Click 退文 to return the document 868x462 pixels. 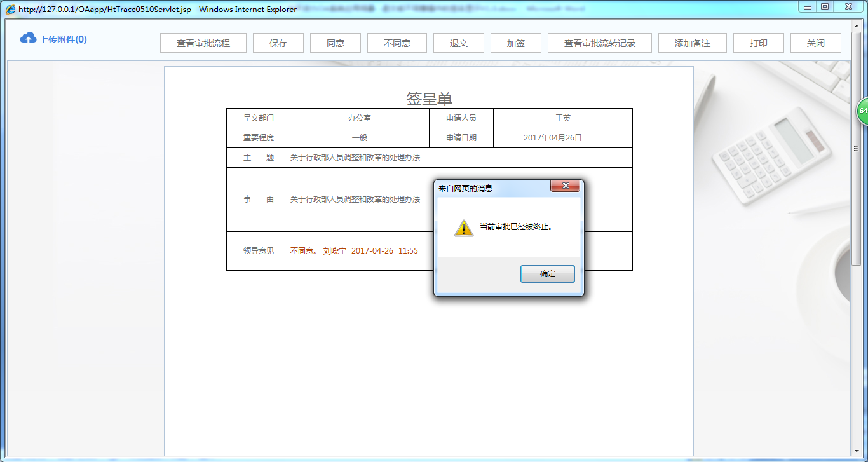[x=459, y=43]
